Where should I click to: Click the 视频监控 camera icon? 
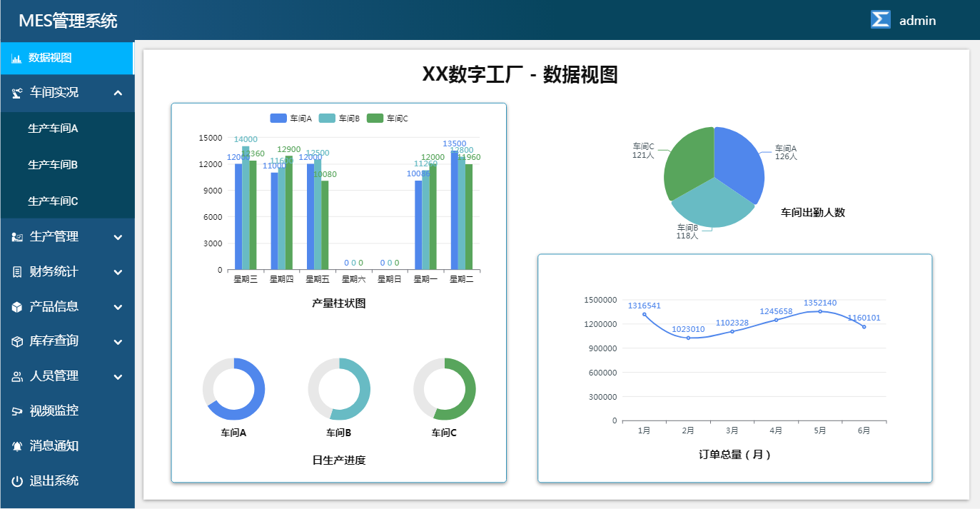point(17,411)
